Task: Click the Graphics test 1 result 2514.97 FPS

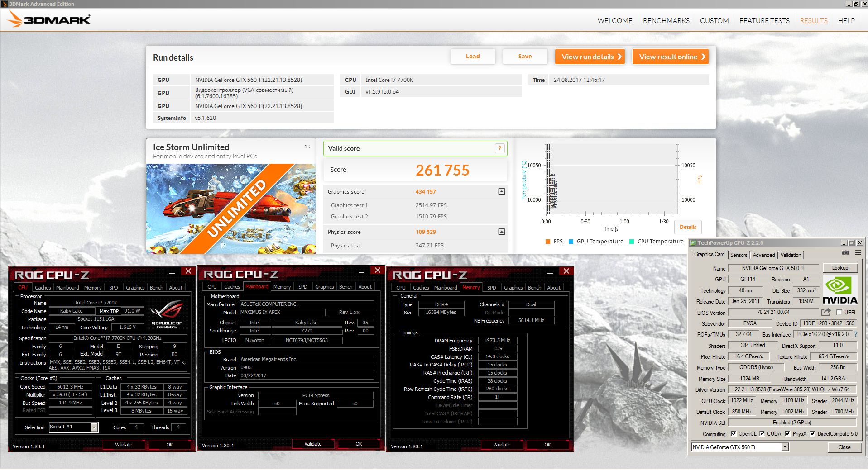Action: point(431,205)
